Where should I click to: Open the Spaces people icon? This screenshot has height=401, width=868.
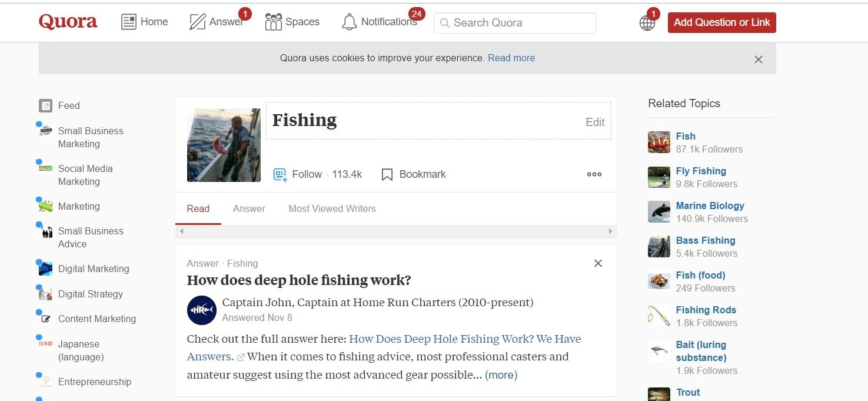(x=273, y=22)
